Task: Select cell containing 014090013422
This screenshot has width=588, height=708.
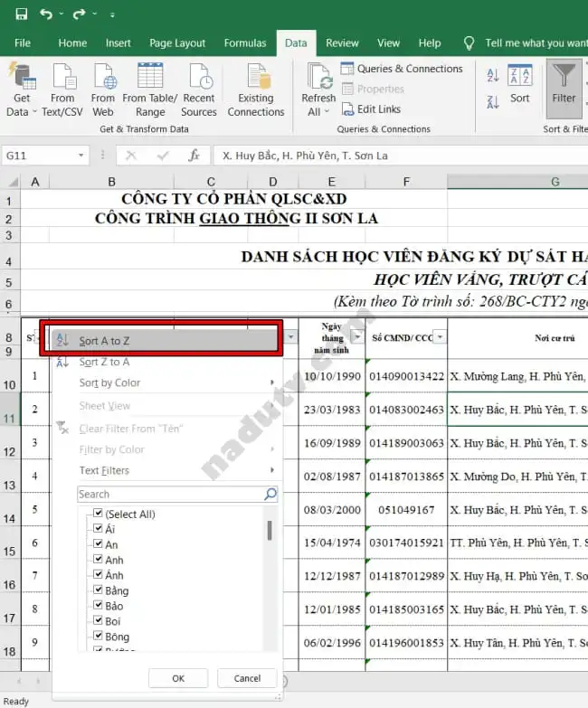Action: click(x=406, y=376)
